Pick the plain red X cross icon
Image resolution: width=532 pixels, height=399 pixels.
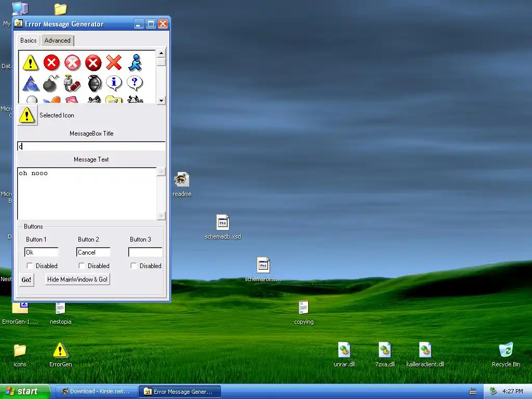pos(114,63)
